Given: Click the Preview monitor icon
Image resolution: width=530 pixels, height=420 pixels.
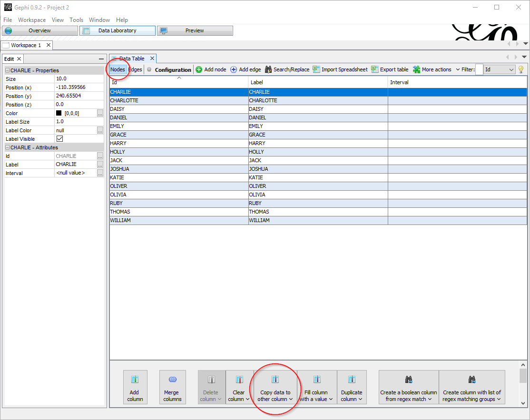Looking at the screenshot, I should click(164, 31).
